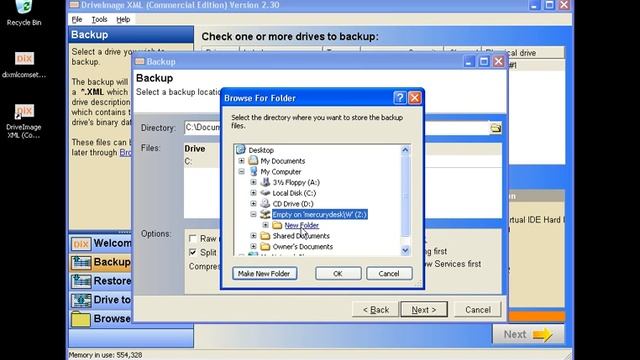Select the Owner's Documents folder icon
The width and height of the screenshot is (640, 360).
coord(265,246)
